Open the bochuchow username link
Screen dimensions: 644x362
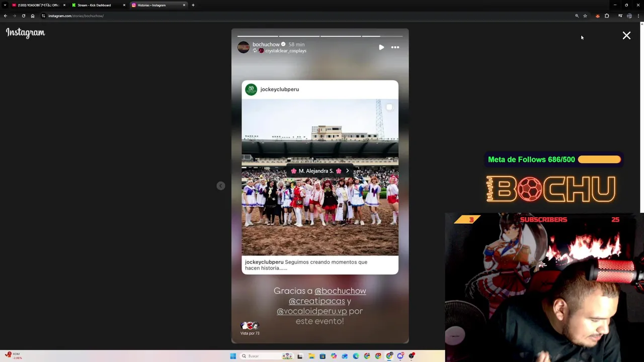click(x=266, y=44)
